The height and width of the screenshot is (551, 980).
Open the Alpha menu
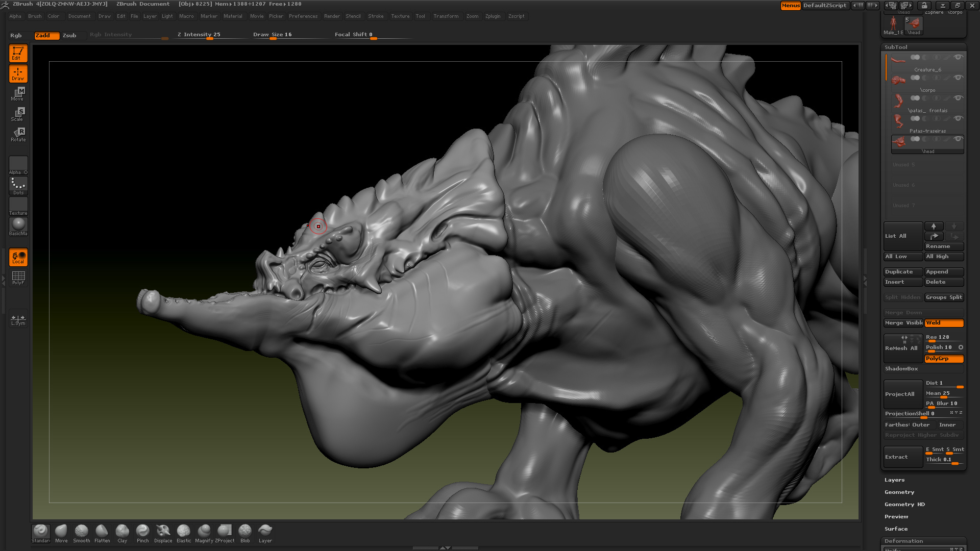(x=15, y=16)
